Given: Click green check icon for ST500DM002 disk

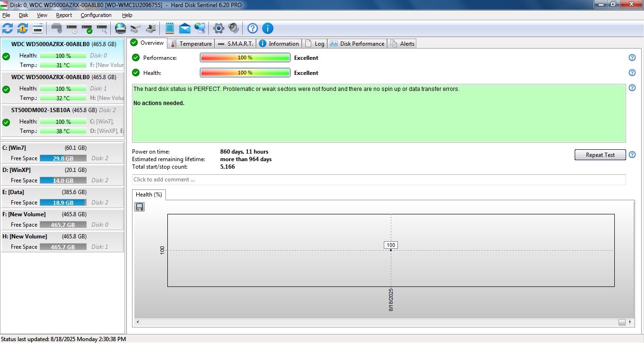Looking at the screenshot, I should coord(6,122).
